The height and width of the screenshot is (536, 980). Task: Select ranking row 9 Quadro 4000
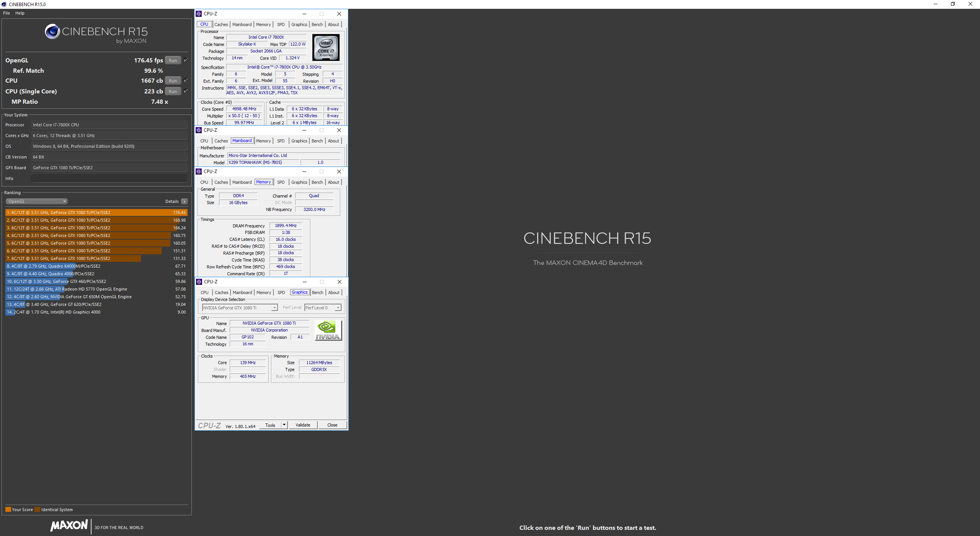click(x=96, y=274)
